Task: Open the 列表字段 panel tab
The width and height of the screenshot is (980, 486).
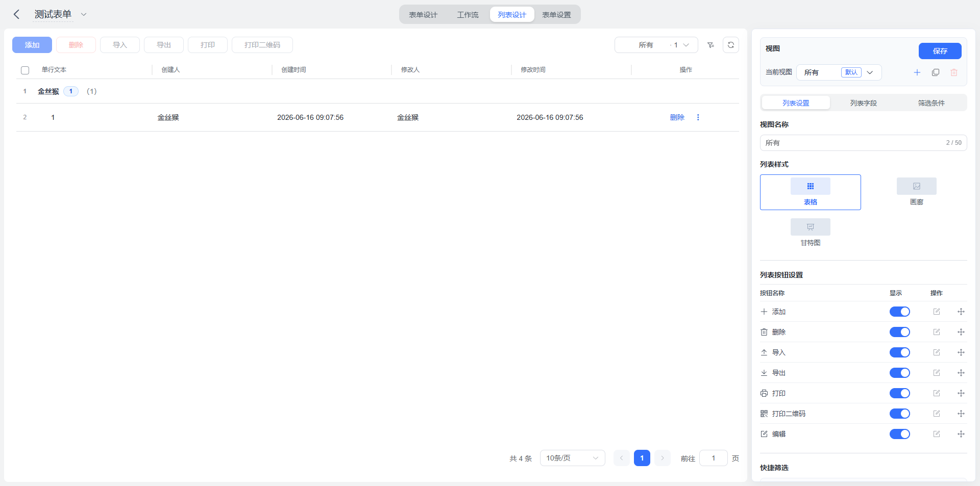Action: point(864,103)
